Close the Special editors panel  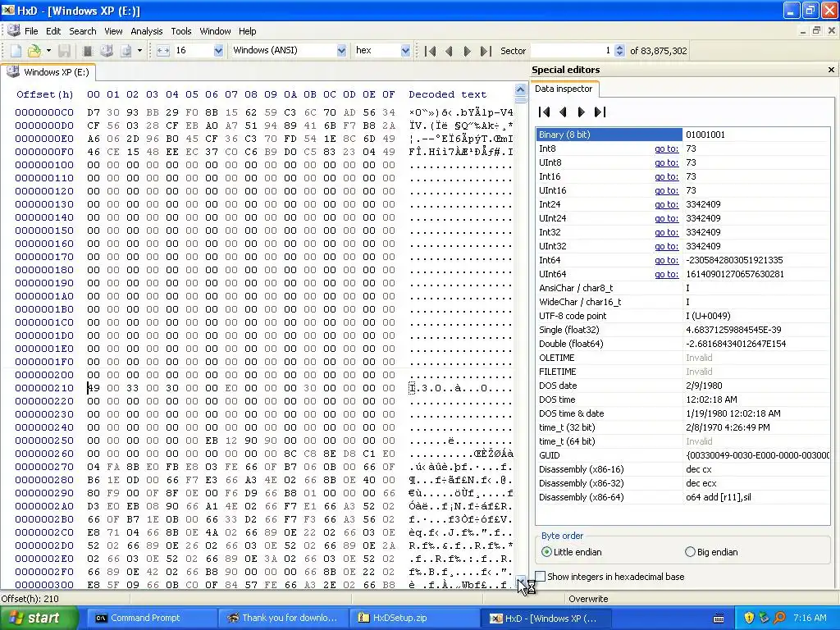click(x=831, y=70)
